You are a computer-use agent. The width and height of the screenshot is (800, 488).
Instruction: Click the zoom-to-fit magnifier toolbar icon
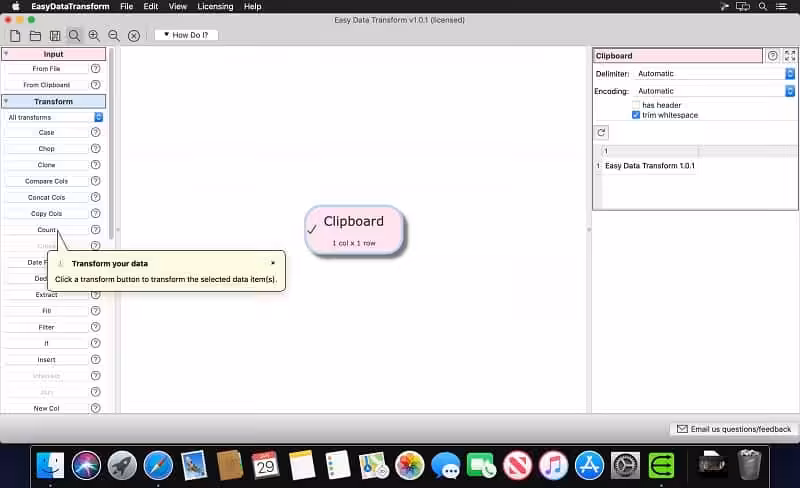pos(74,35)
